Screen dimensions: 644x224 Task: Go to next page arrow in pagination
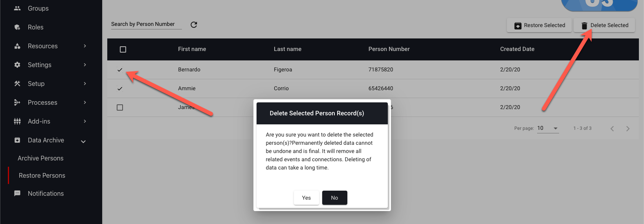pos(628,129)
